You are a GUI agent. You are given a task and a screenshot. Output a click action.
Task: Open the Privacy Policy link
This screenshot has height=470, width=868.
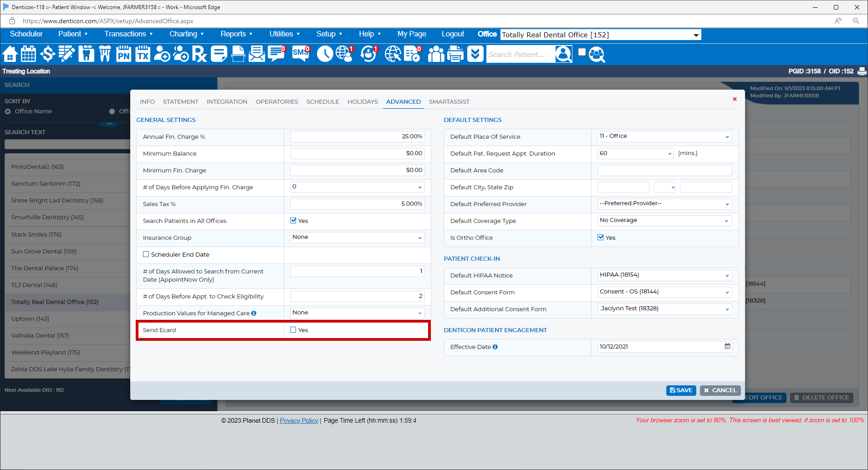(x=299, y=420)
